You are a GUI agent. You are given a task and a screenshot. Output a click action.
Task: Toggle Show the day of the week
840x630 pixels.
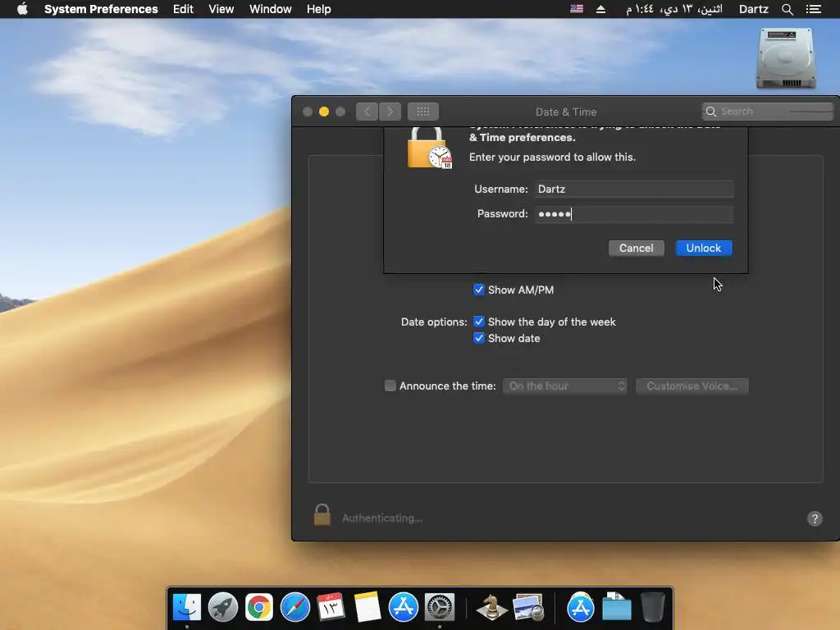479,322
